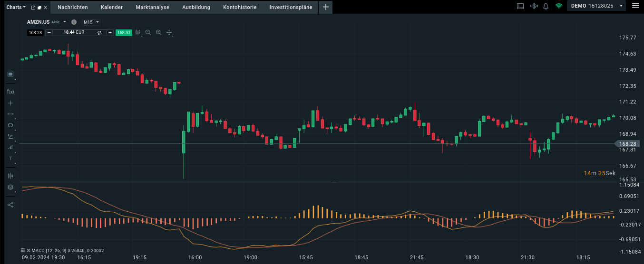Click the 168.28 current price marker
644x264 pixels.
pos(627,143)
